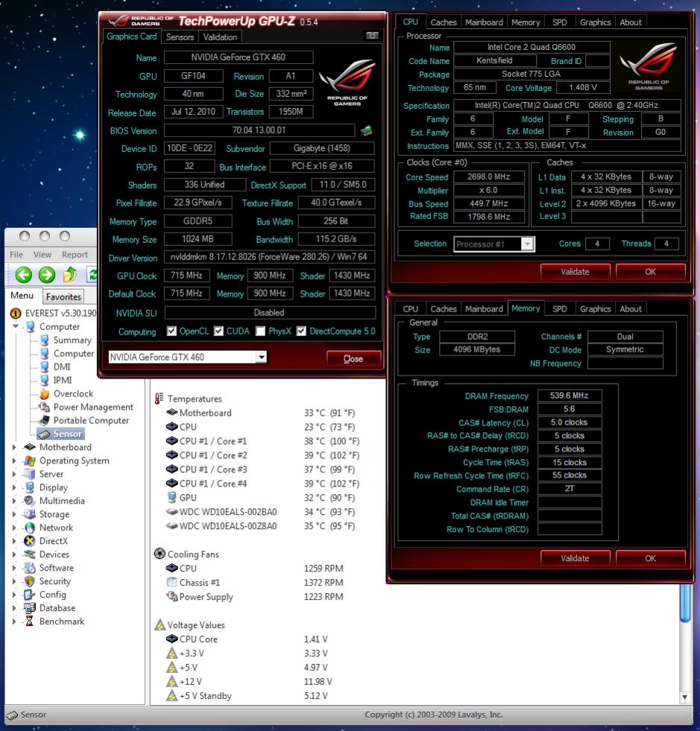This screenshot has height=731, width=700.
Task: Expand the Operating System tree node
Action: click(x=14, y=461)
